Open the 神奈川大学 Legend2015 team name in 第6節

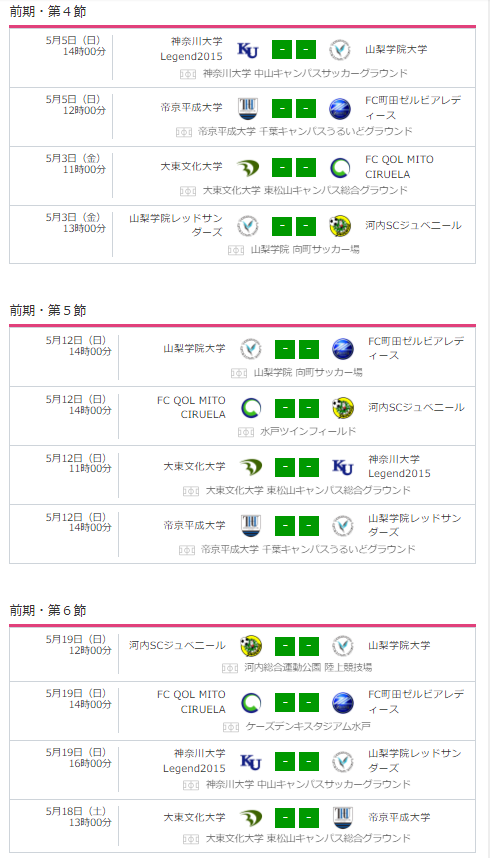point(194,761)
